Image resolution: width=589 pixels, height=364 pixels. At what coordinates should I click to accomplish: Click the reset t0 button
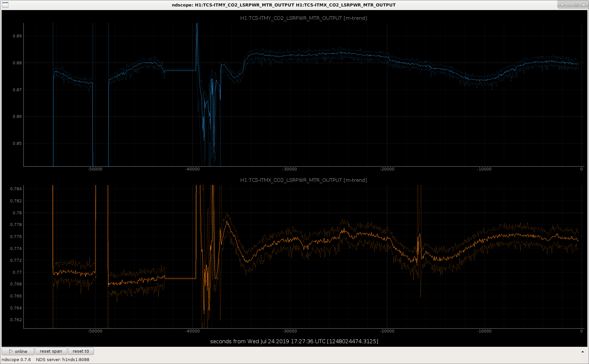[x=81, y=351]
